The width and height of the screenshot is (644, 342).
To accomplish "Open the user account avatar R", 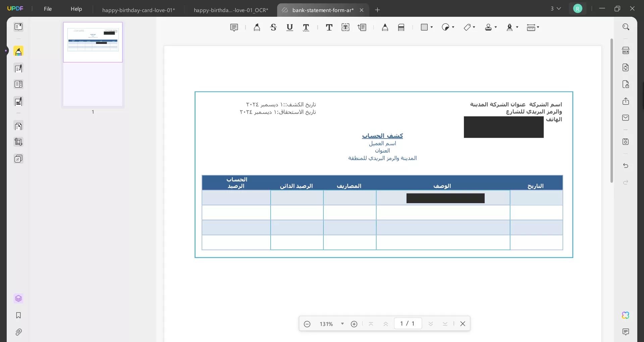I will 578,9.
